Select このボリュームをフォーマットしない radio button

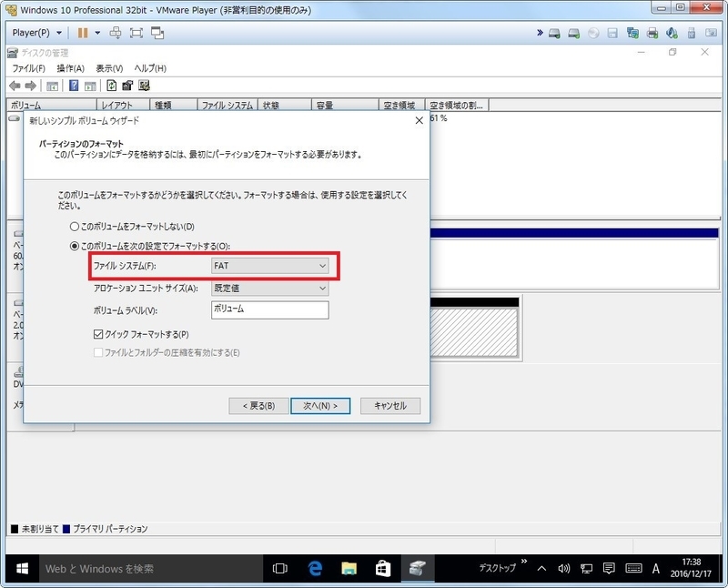coord(75,227)
